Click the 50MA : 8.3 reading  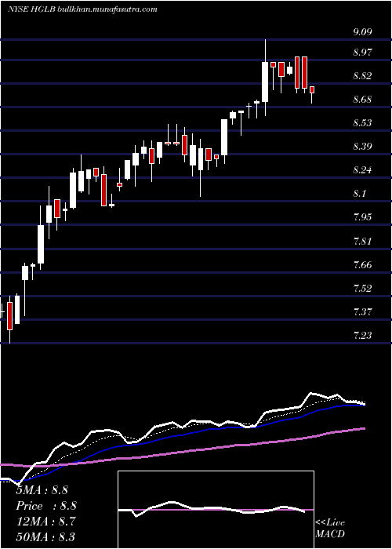(x=45, y=537)
